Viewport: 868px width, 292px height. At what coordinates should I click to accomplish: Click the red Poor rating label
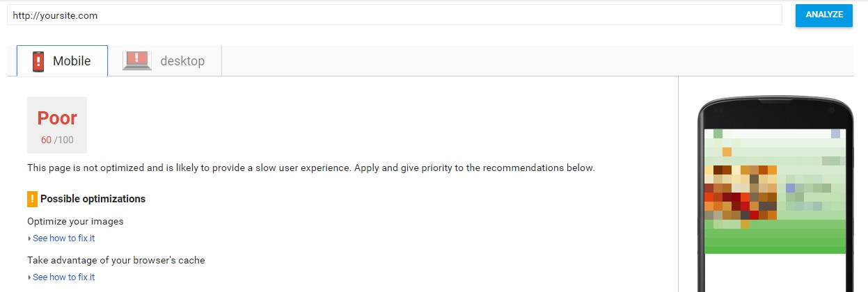pos(57,118)
